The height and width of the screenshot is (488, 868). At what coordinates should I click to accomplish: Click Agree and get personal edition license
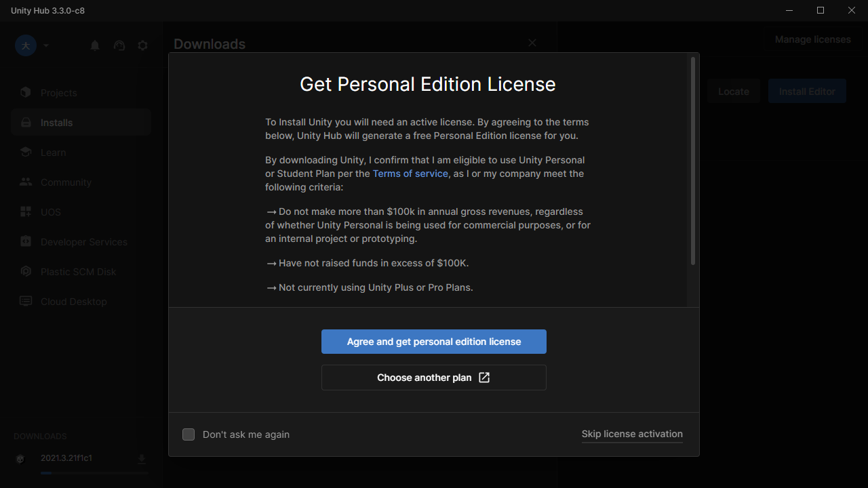(434, 342)
